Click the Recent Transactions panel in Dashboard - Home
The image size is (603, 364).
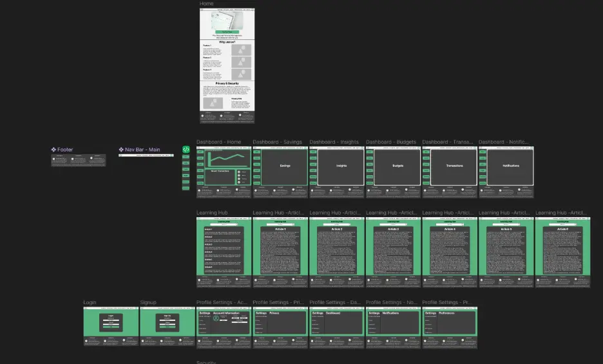(220, 177)
